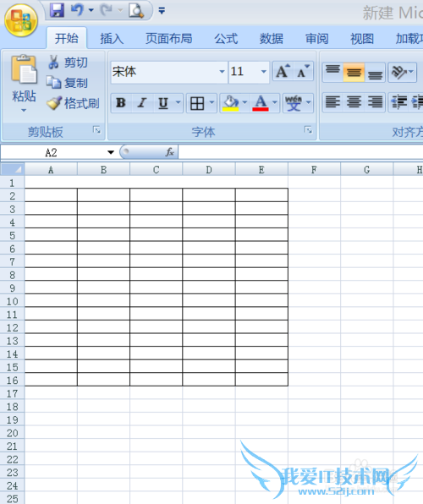Select column G header
This screenshot has height=504, width=423.
pyautogui.click(x=366, y=170)
